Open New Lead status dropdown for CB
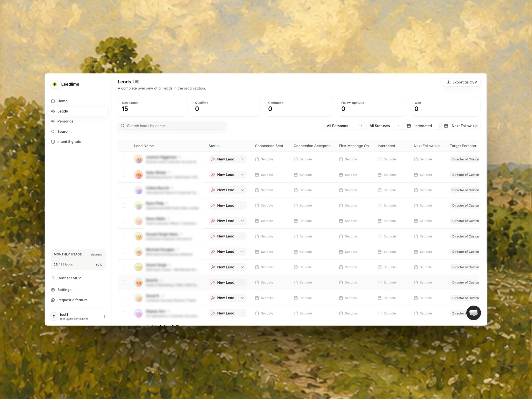 pos(227,190)
